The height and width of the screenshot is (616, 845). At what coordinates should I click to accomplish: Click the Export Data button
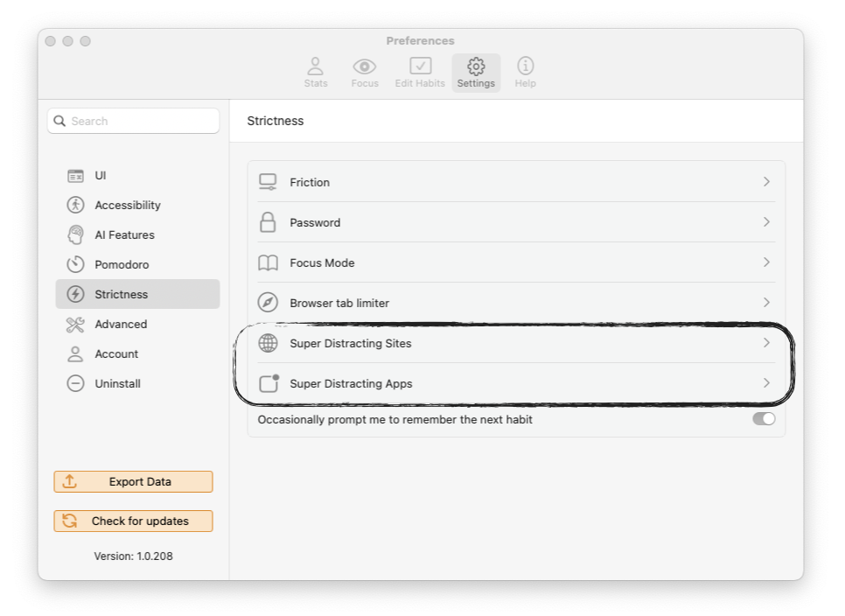coord(133,482)
